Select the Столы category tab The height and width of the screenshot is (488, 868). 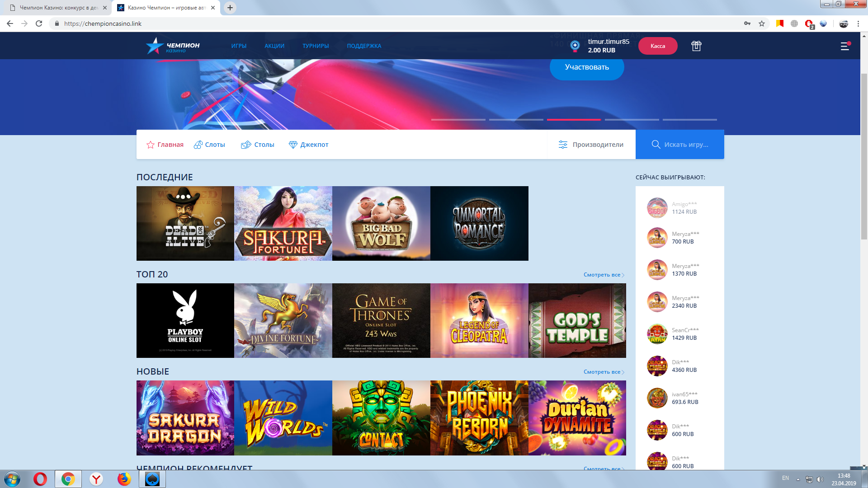tap(258, 145)
